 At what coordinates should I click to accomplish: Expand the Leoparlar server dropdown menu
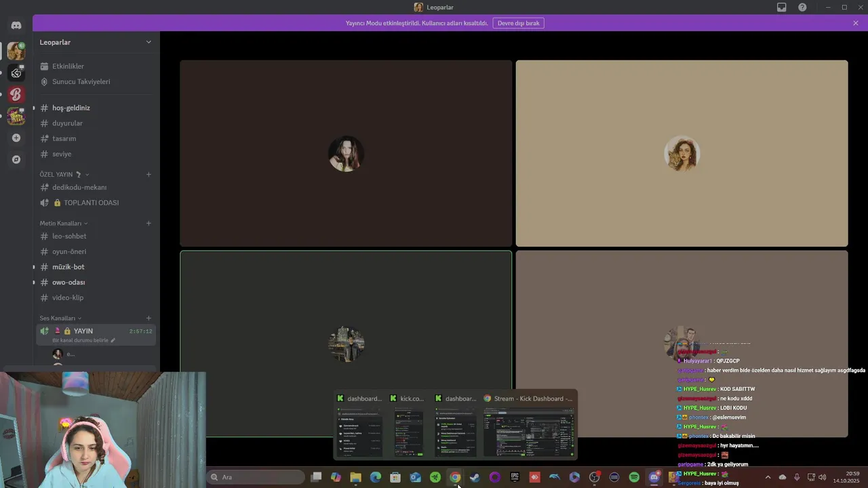click(x=149, y=42)
